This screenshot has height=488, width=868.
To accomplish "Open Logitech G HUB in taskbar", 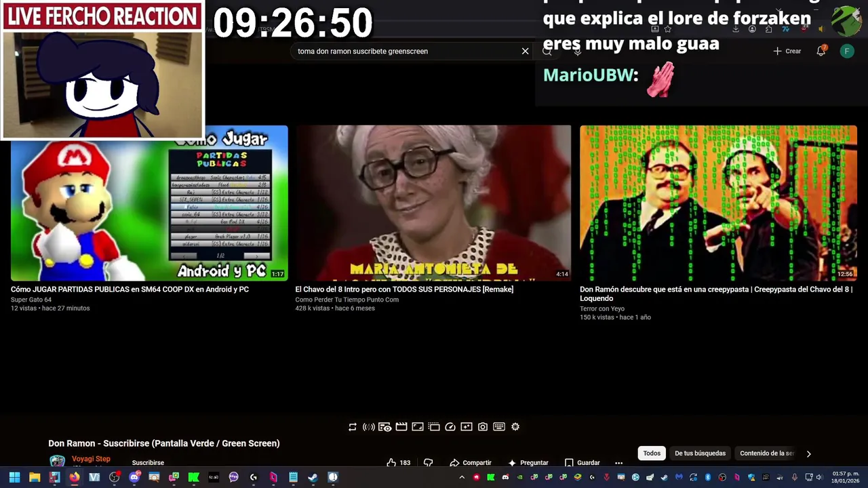I will click(254, 477).
